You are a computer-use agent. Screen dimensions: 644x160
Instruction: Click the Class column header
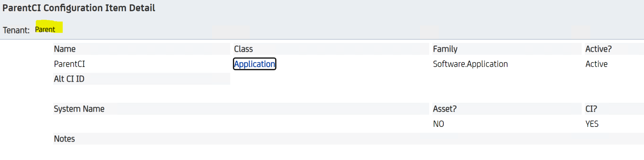(243, 49)
